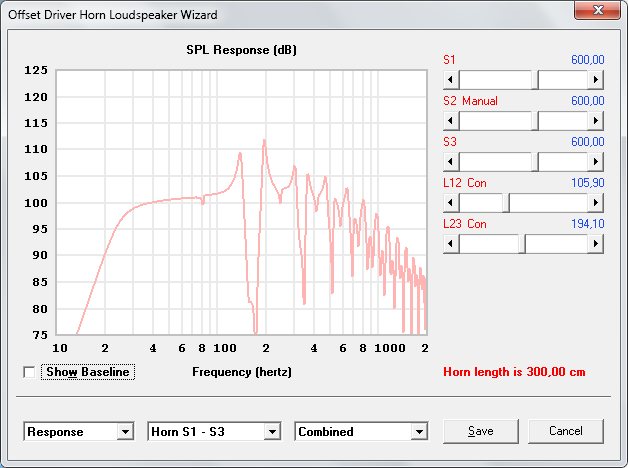Decrease S3 using its left arrow

pyautogui.click(x=451, y=162)
